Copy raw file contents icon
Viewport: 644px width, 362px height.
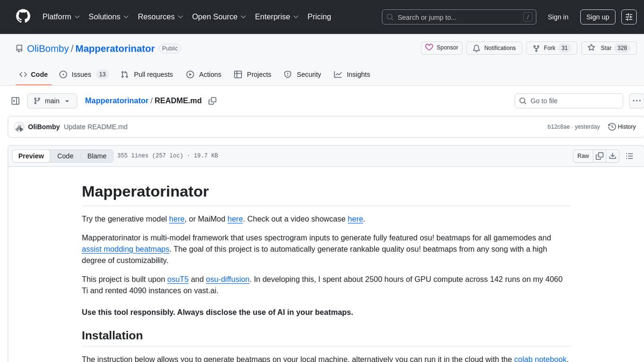click(x=599, y=156)
